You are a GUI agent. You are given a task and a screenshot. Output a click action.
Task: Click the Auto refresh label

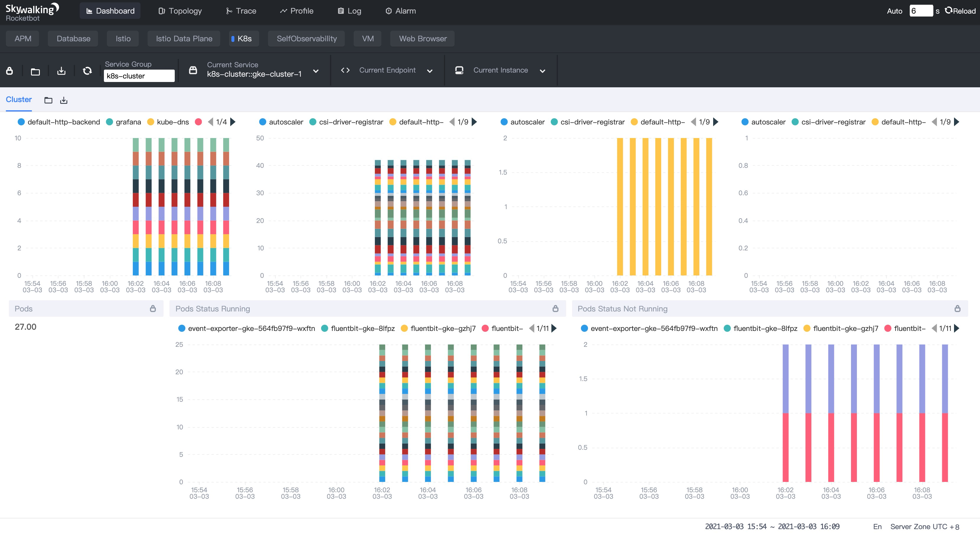coord(894,11)
